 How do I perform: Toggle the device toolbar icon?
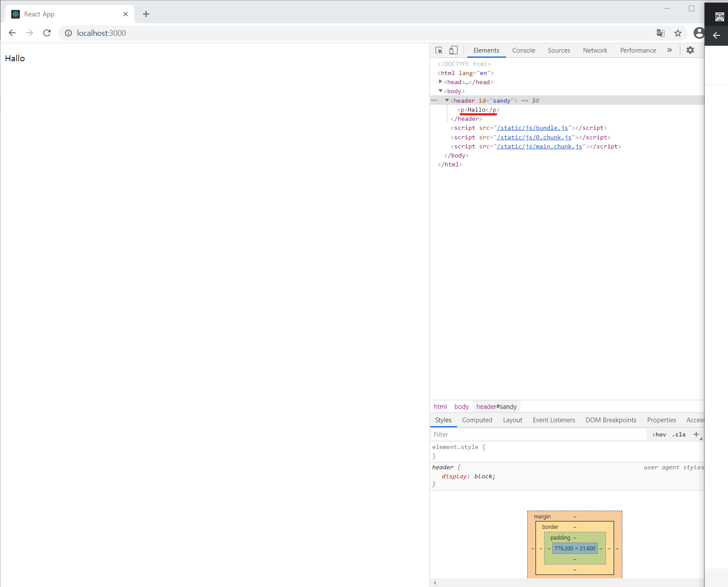(x=453, y=50)
